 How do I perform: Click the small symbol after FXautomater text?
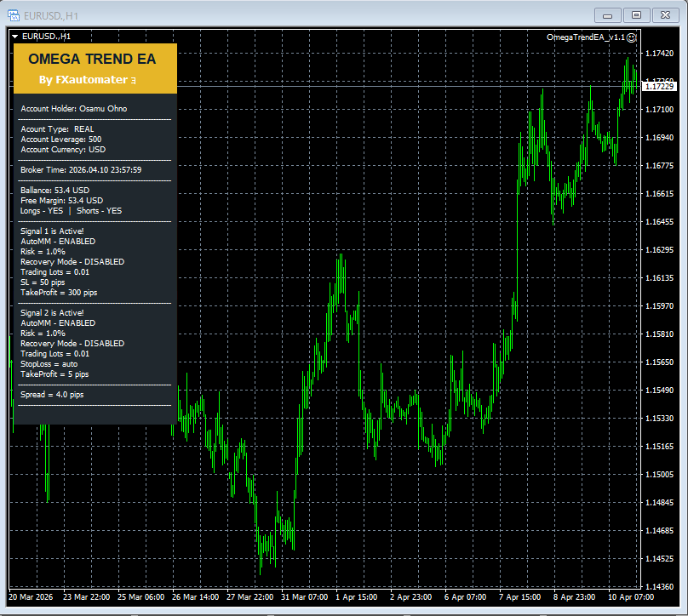(x=133, y=80)
